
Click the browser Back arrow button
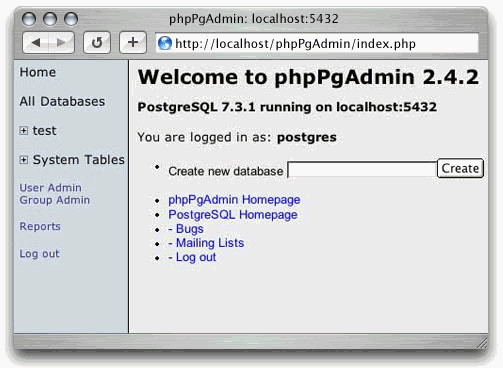[x=36, y=42]
